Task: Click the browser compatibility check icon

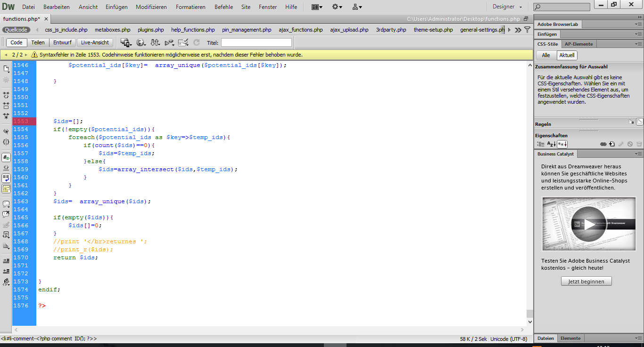Action: [x=183, y=42]
